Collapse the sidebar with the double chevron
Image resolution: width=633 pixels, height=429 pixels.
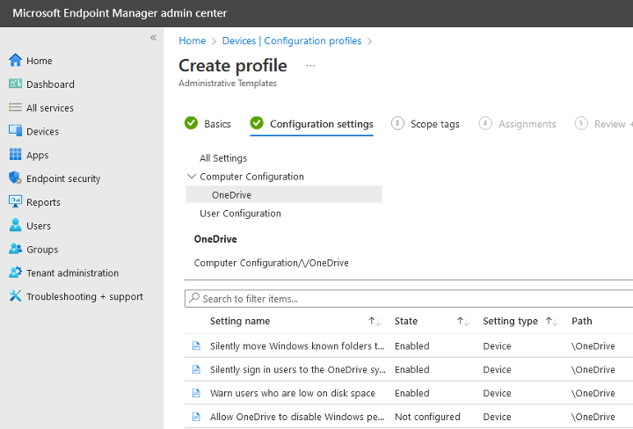(x=153, y=38)
